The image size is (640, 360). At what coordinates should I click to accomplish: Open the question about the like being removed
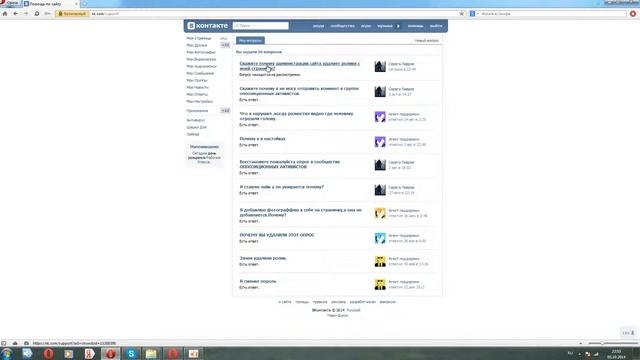click(x=281, y=187)
